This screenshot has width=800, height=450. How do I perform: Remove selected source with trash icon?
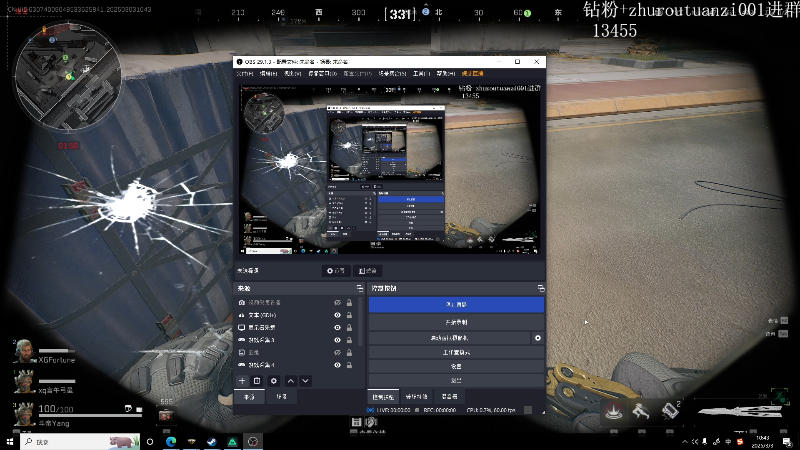pos(257,381)
